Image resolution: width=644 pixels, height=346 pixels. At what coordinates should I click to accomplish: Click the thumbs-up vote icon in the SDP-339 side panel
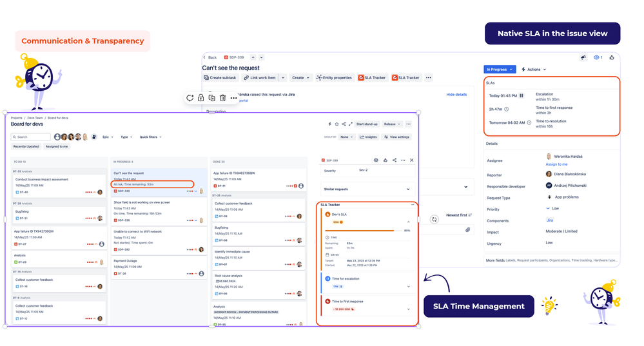385,160
